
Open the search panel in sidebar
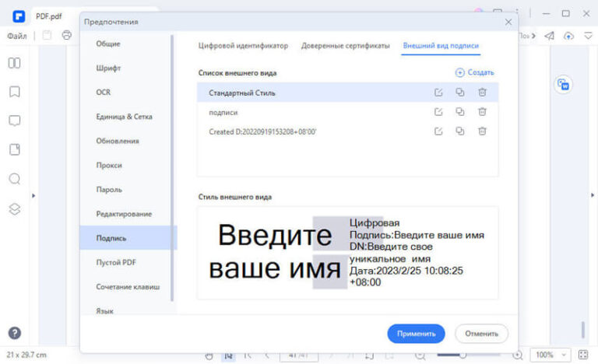[14, 179]
